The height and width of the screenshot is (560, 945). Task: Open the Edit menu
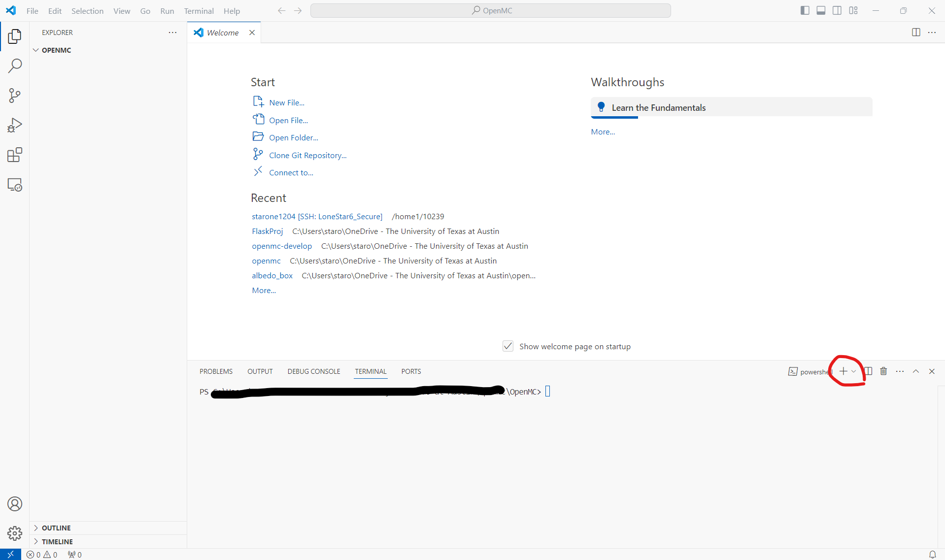(55, 11)
